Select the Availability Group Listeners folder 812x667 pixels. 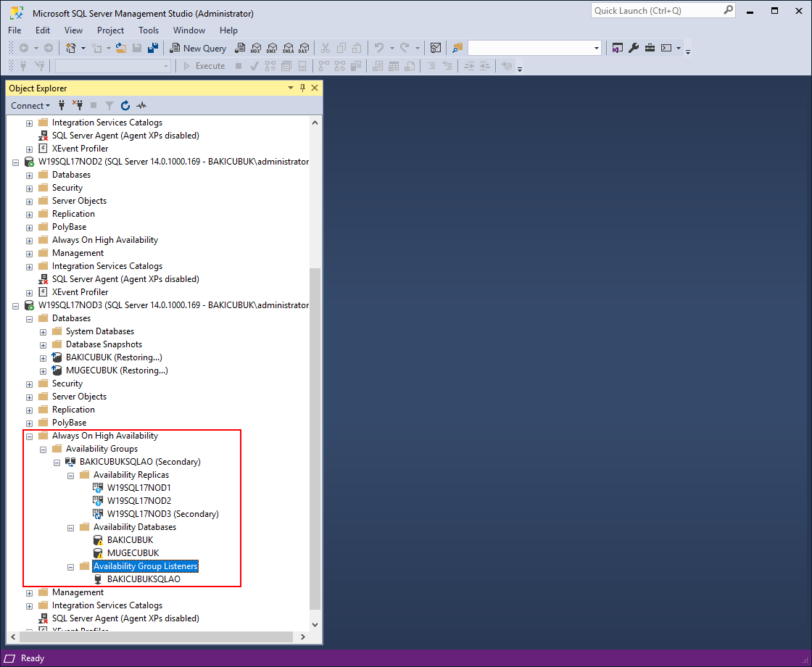(x=146, y=566)
